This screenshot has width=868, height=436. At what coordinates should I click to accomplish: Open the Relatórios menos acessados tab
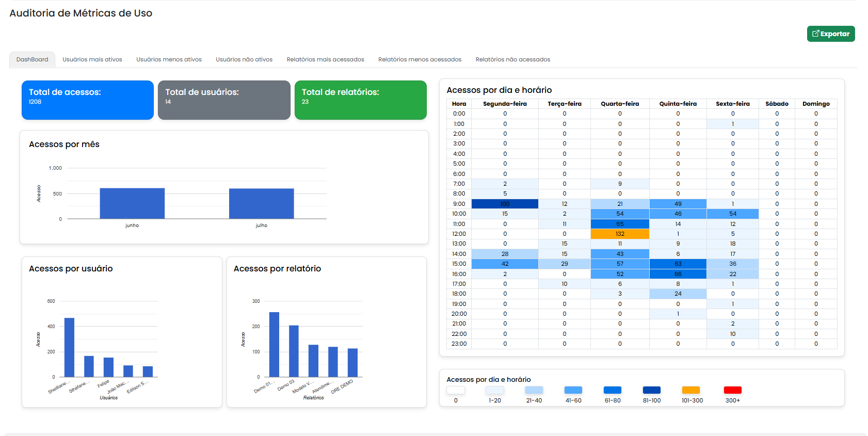click(x=420, y=59)
